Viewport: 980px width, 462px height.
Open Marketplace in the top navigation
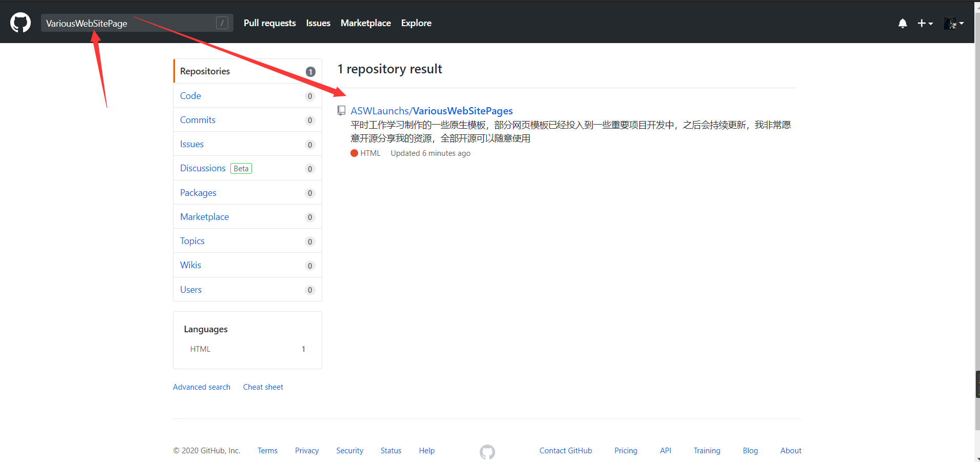(366, 23)
